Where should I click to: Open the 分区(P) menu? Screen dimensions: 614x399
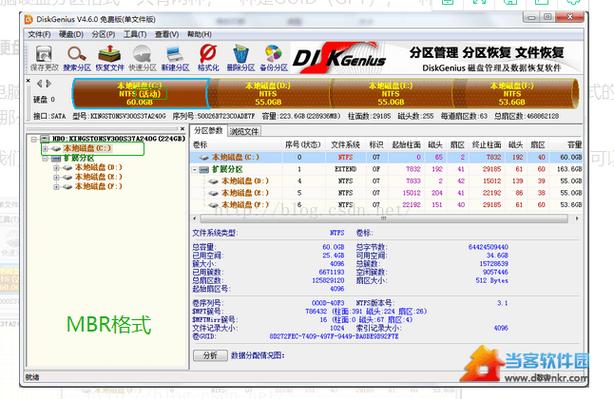(x=103, y=34)
